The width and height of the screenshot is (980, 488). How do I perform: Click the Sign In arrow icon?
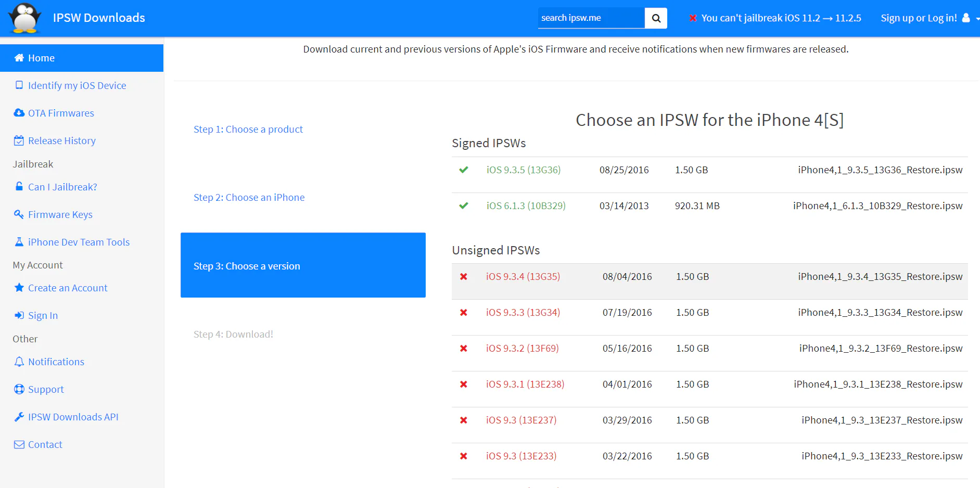[x=19, y=315]
